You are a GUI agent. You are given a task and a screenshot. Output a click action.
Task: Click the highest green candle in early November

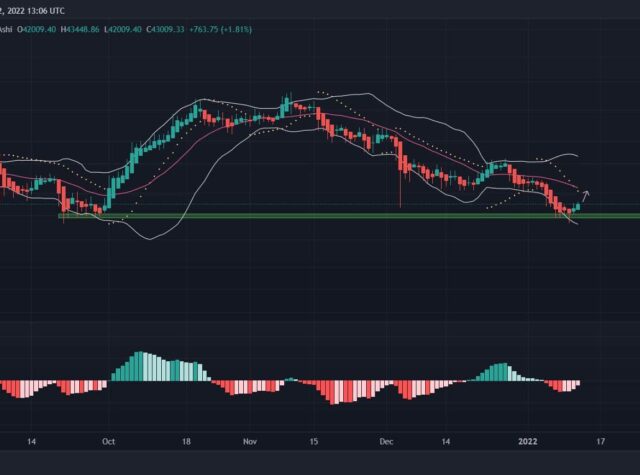(x=286, y=104)
